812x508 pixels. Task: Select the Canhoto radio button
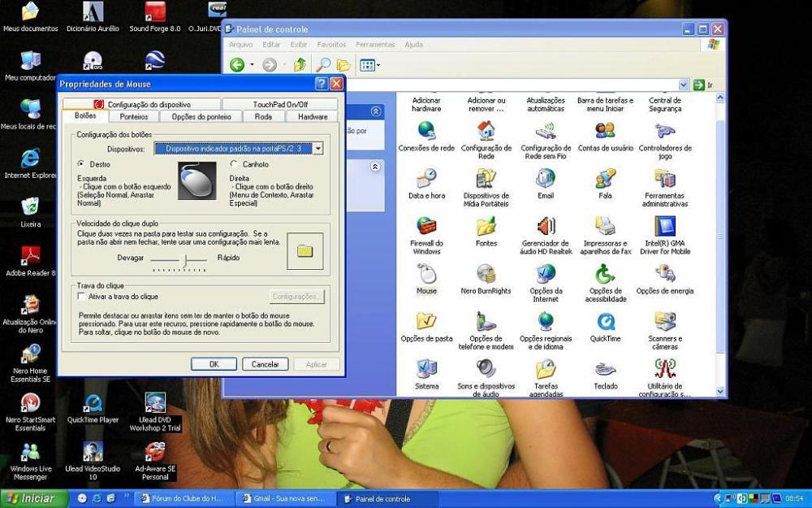pyautogui.click(x=234, y=164)
